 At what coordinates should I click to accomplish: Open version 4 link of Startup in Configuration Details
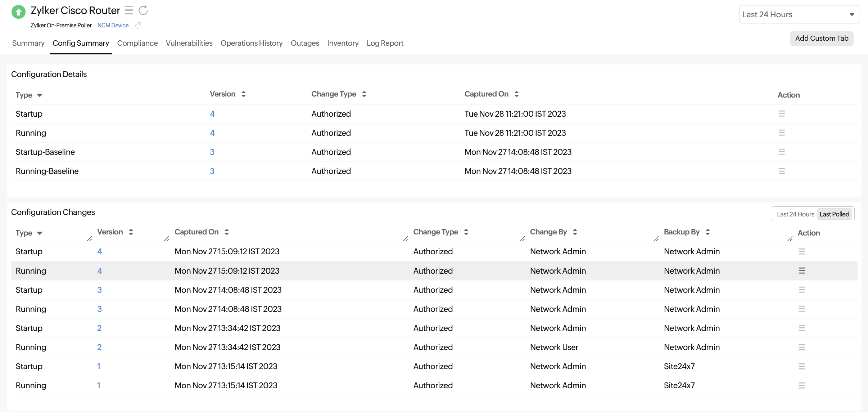coord(212,114)
